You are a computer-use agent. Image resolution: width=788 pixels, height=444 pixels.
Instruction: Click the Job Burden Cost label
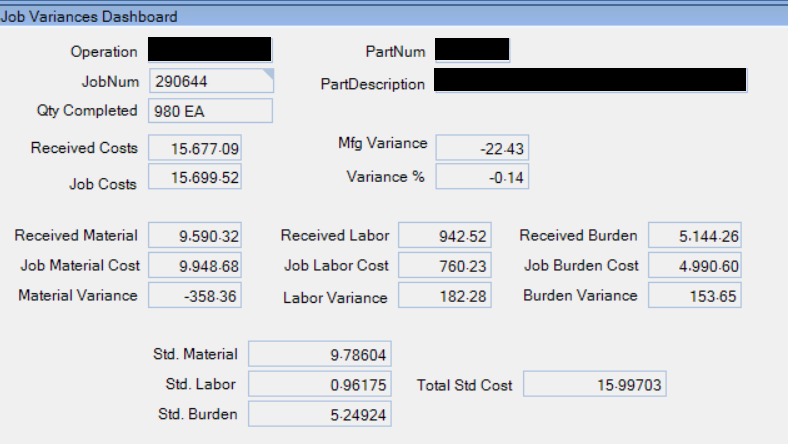coord(581,265)
